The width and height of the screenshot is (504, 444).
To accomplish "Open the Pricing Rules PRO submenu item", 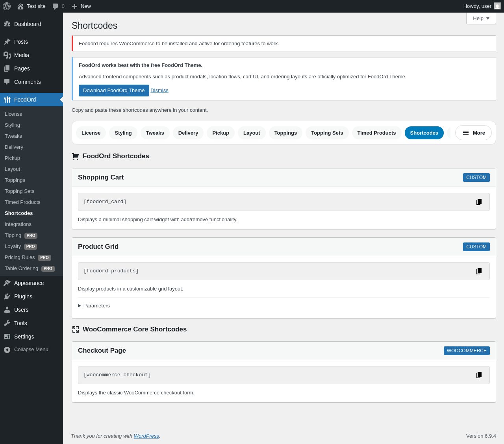I will pyautogui.click(x=31, y=257).
